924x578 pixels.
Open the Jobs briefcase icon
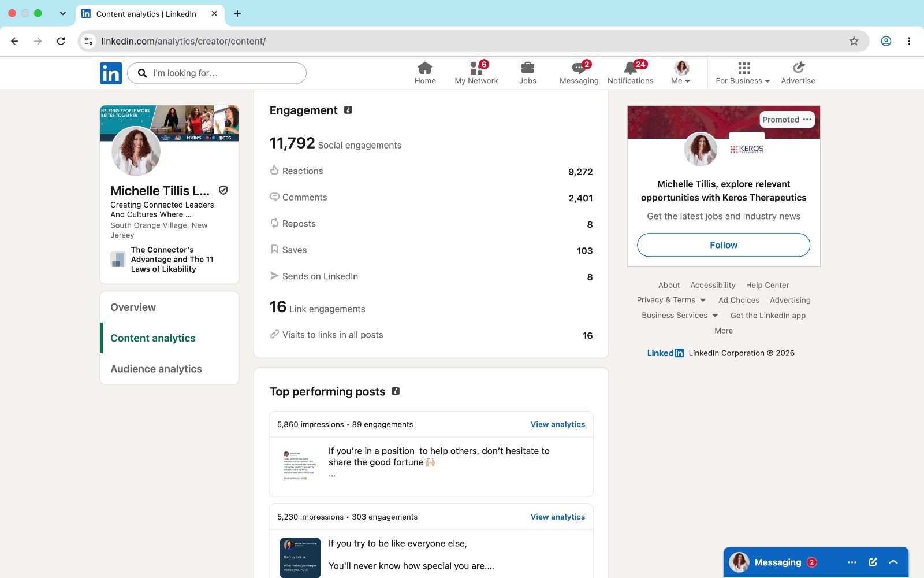(x=528, y=68)
